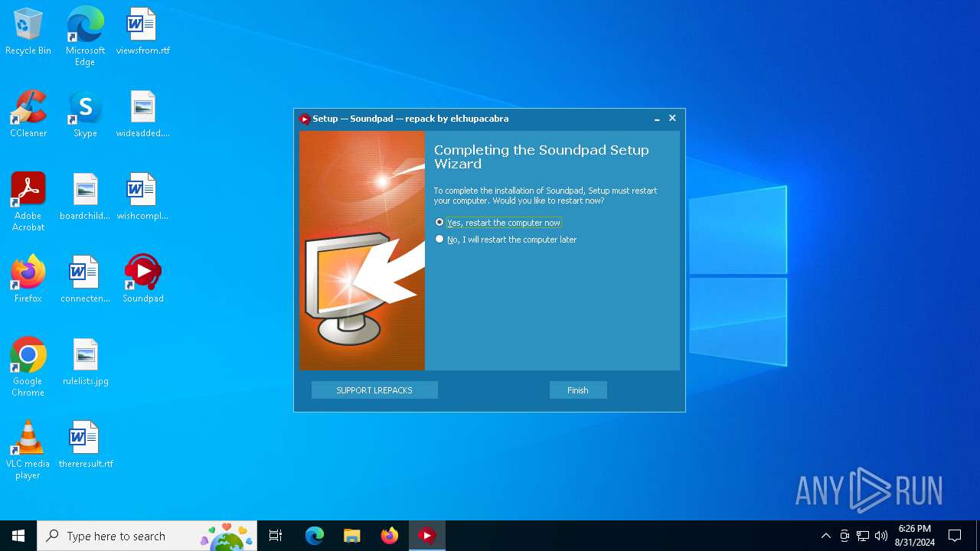This screenshot has height=551, width=980.
Task: Click the Meet Now tray icon
Action: 844,536
